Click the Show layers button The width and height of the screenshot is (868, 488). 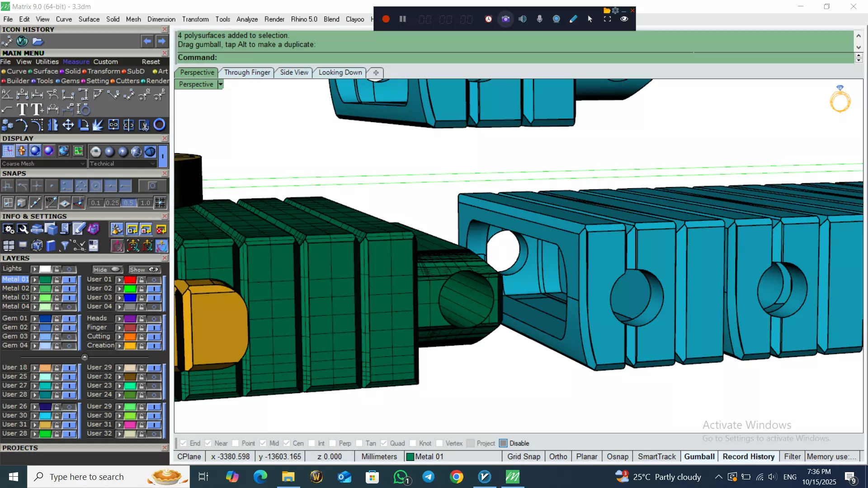coord(144,269)
